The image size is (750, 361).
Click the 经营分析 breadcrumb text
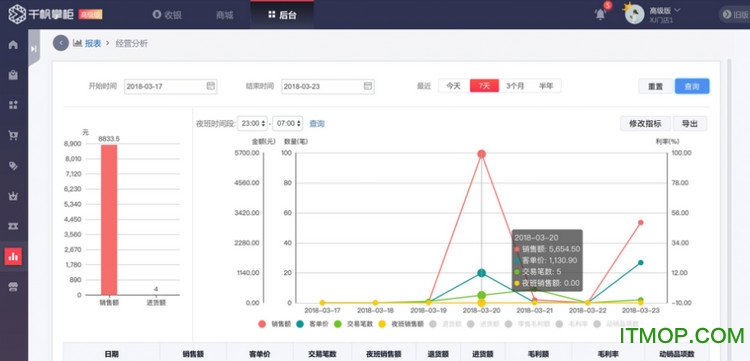click(x=132, y=44)
